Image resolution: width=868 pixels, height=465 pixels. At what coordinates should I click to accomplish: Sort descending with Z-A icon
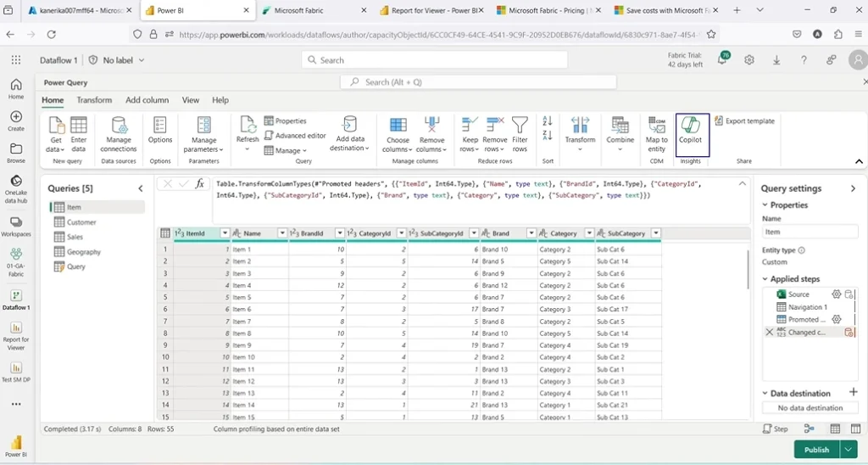coord(548,135)
